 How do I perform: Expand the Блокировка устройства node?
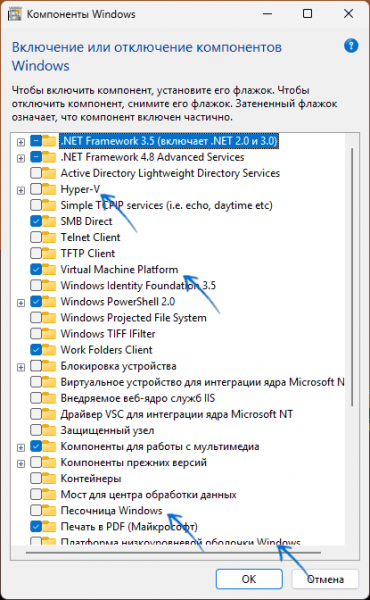21,367
